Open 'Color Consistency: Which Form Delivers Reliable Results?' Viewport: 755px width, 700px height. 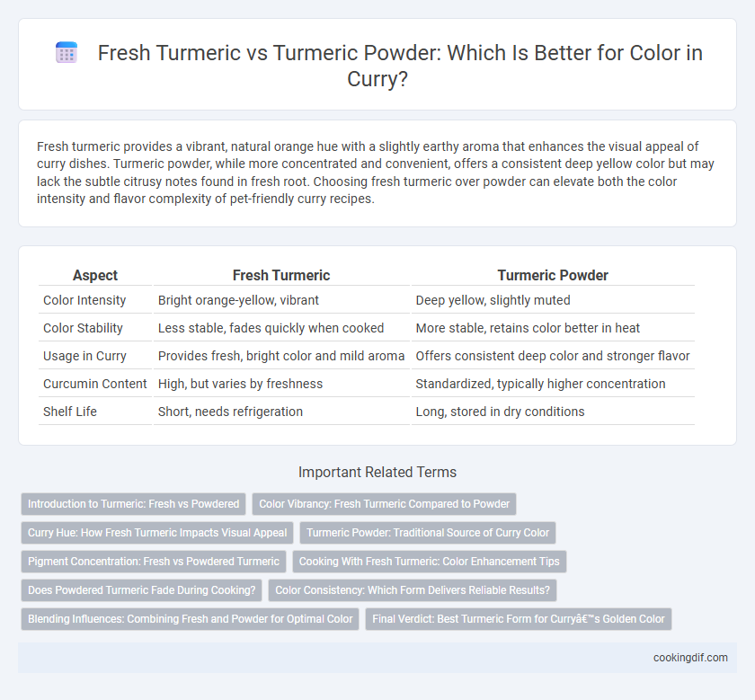413,590
